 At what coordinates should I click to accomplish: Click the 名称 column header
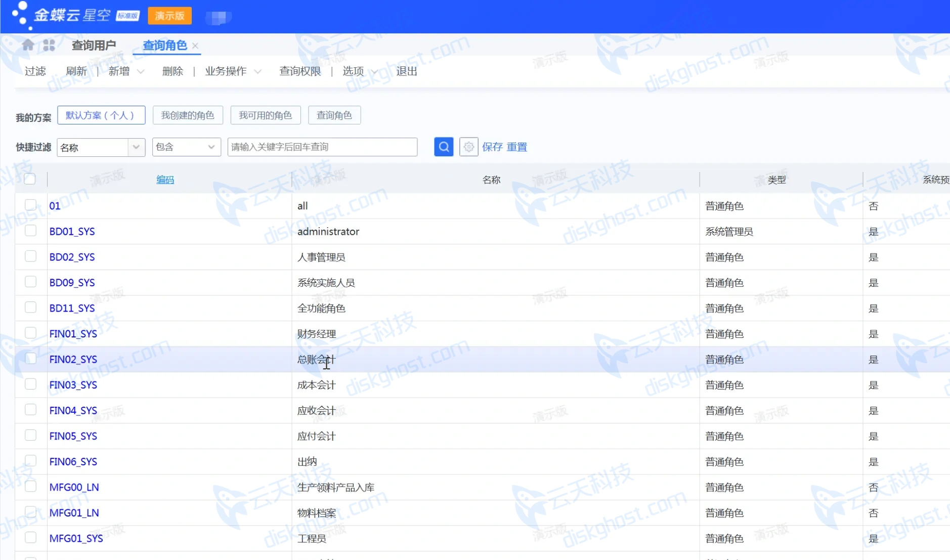click(x=491, y=180)
